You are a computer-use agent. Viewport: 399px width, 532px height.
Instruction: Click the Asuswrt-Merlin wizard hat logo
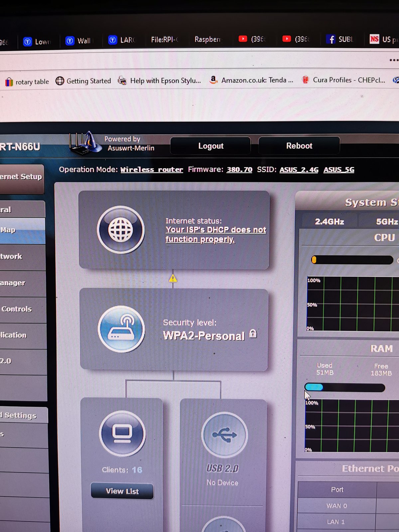pos(85,143)
